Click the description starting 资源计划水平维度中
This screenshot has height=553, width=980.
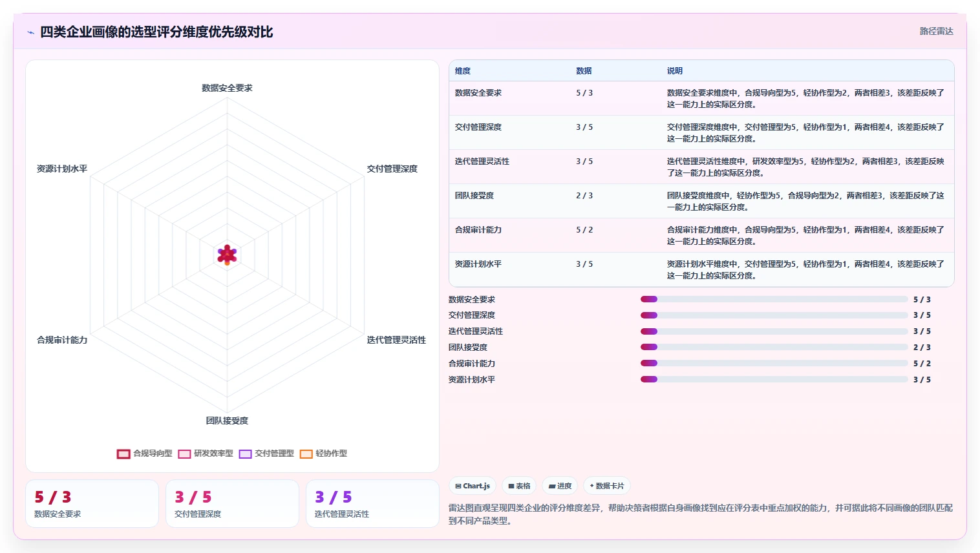[x=805, y=270]
